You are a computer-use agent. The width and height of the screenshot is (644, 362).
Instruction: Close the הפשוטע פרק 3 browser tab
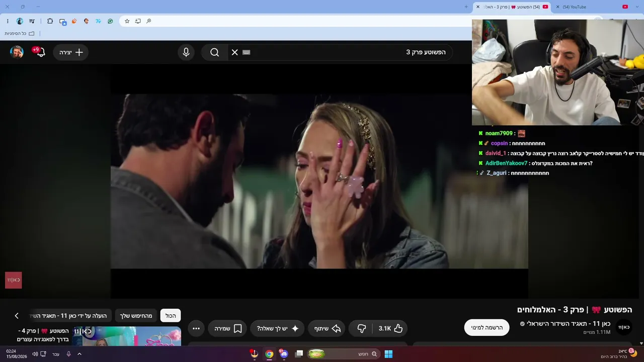[478, 7]
